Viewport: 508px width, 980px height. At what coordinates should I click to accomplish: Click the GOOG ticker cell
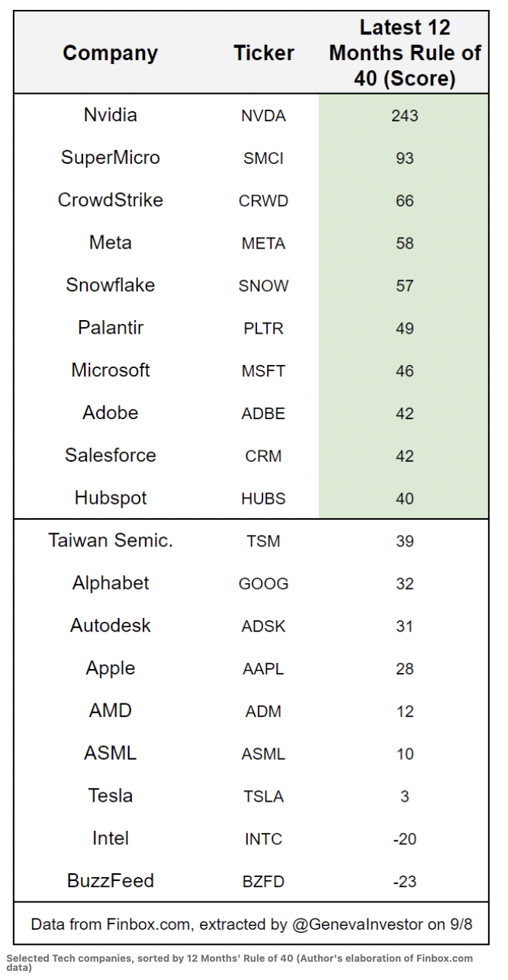tap(263, 584)
